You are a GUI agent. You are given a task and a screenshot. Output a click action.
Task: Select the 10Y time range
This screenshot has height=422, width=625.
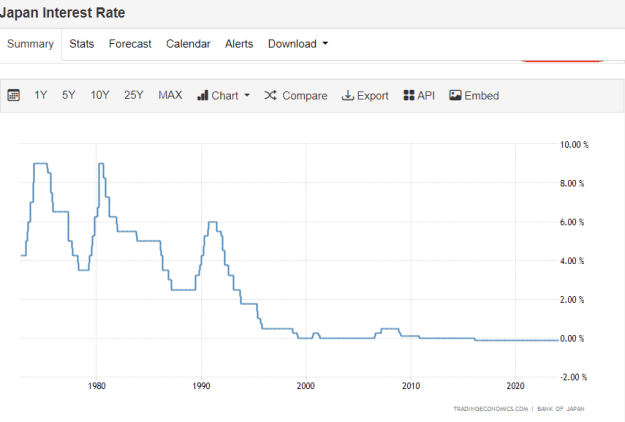(x=100, y=95)
